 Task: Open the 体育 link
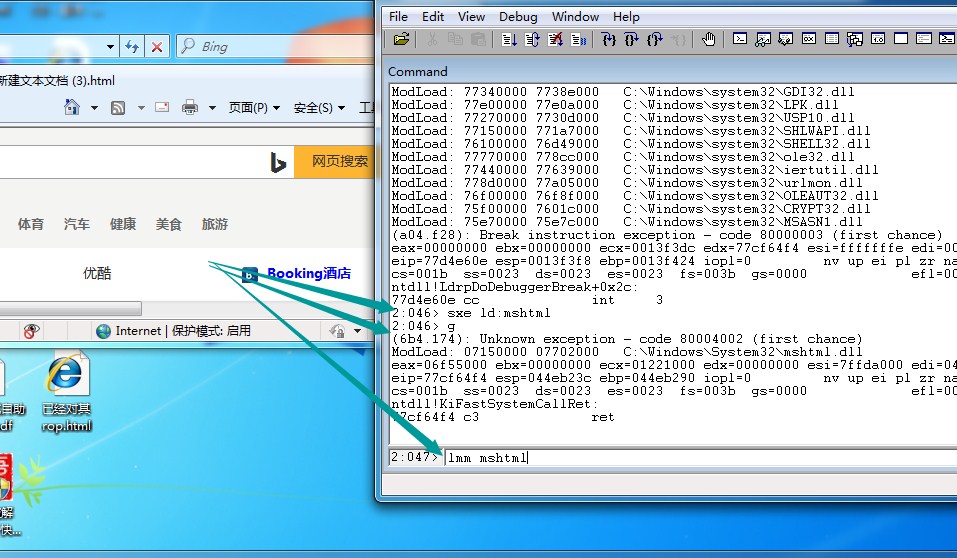pyautogui.click(x=31, y=224)
